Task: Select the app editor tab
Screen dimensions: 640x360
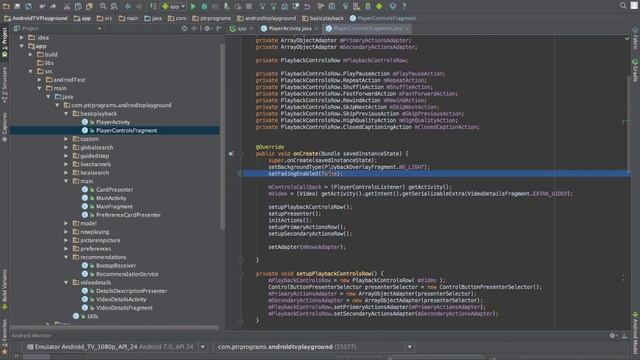Action: click(241, 29)
